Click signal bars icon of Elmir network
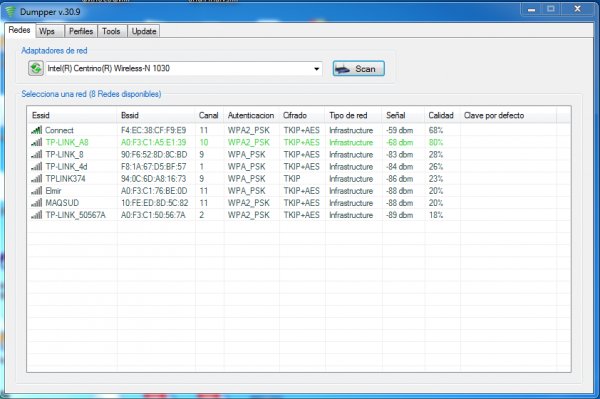 coord(36,191)
